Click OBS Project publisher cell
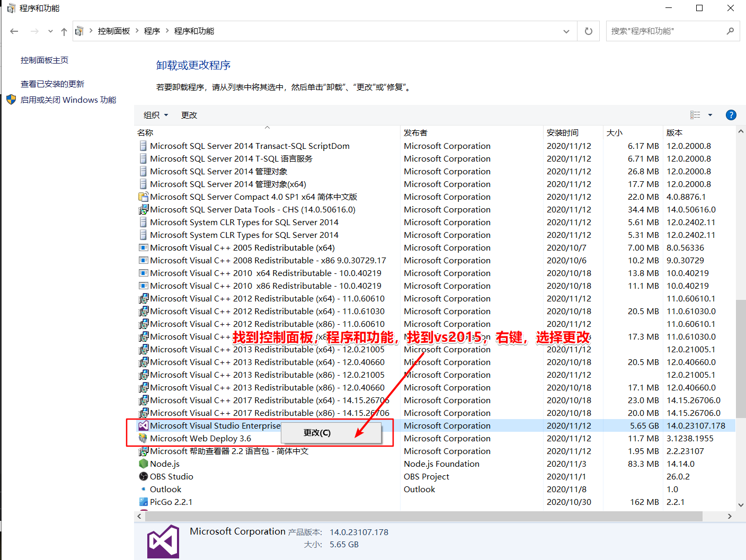 427,477
